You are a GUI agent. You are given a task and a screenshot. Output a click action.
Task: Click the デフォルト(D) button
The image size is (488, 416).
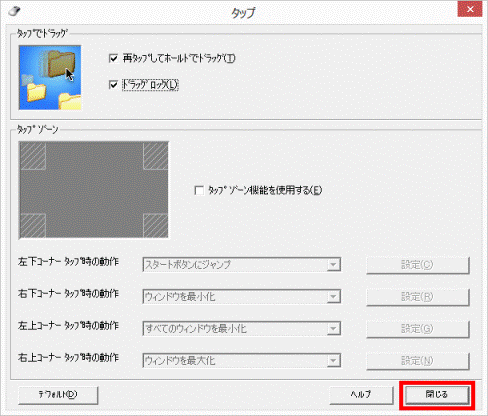pyautogui.click(x=58, y=395)
